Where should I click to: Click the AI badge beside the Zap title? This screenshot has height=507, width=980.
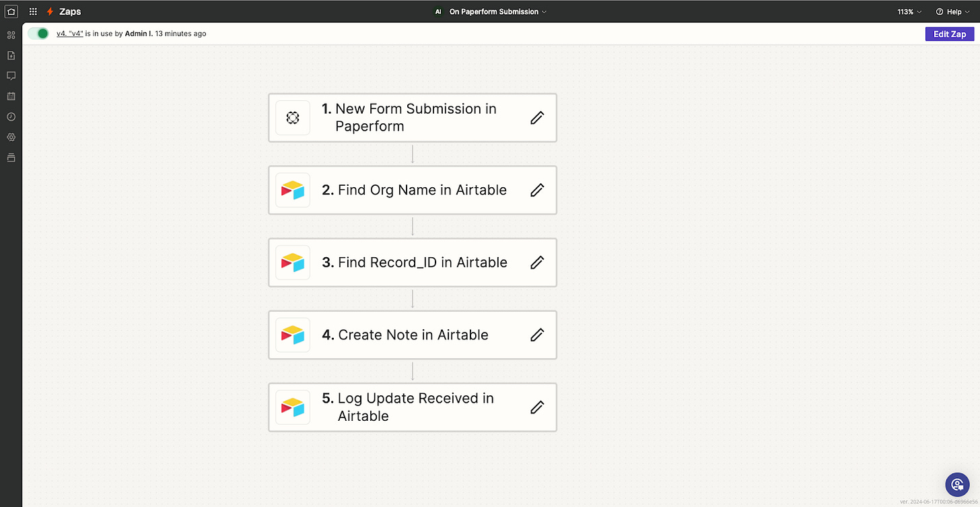pos(438,11)
